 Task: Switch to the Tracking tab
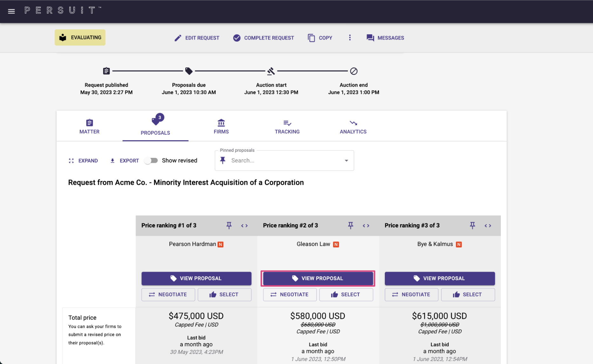[x=287, y=126]
